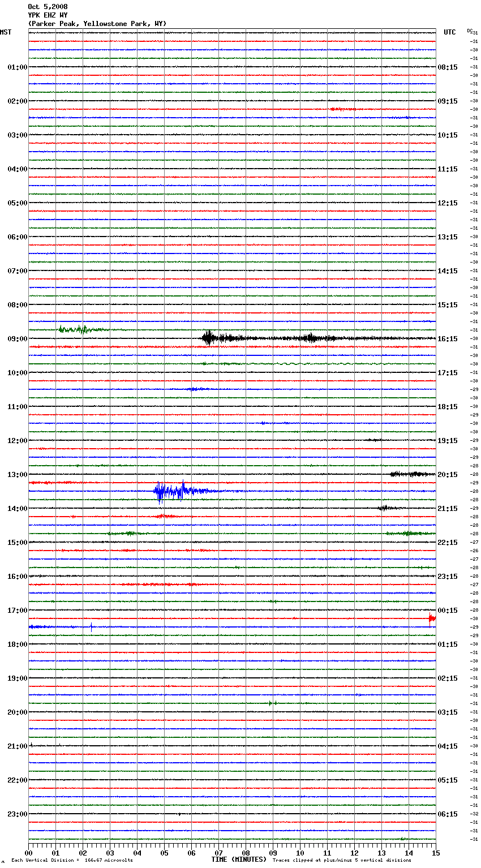Select the "21:00" MST time label
The width and height of the screenshot is (481, 868).
pos(18,746)
